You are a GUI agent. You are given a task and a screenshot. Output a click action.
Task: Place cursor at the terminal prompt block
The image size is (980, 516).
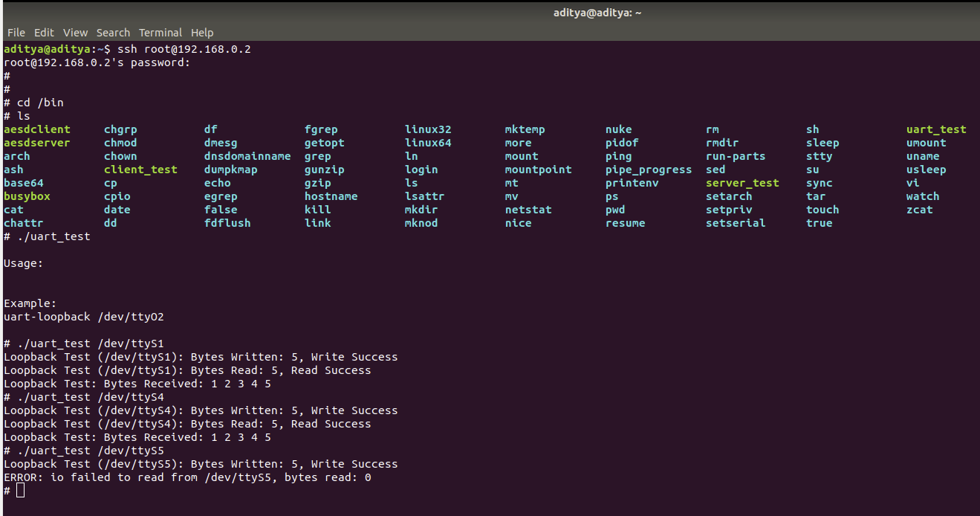coord(20,489)
